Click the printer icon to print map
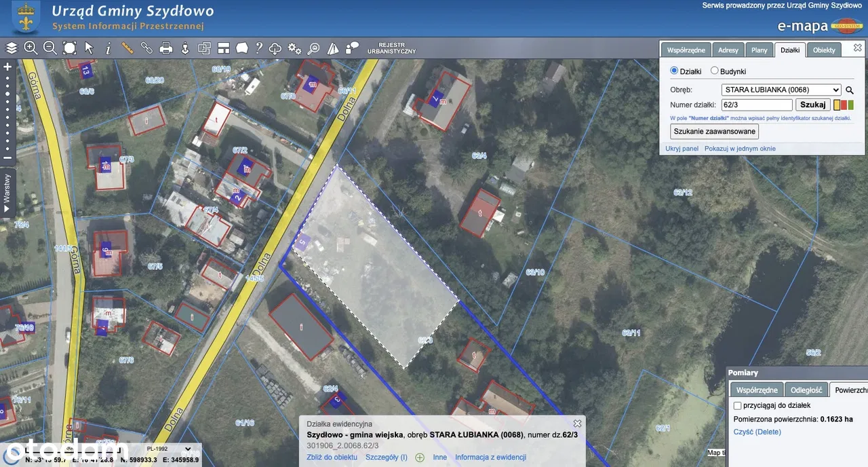This screenshot has width=868, height=467. click(x=165, y=48)
